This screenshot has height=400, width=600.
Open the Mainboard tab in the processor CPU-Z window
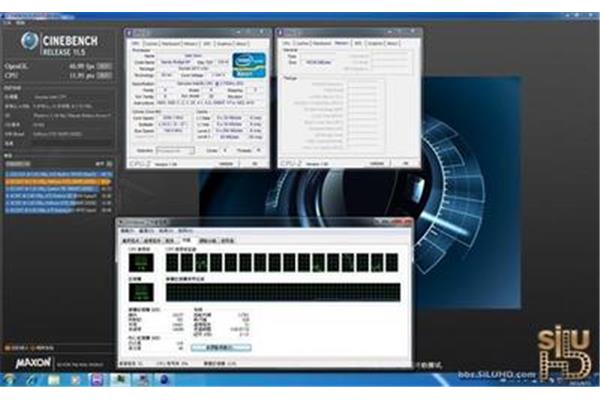(171, 44)
